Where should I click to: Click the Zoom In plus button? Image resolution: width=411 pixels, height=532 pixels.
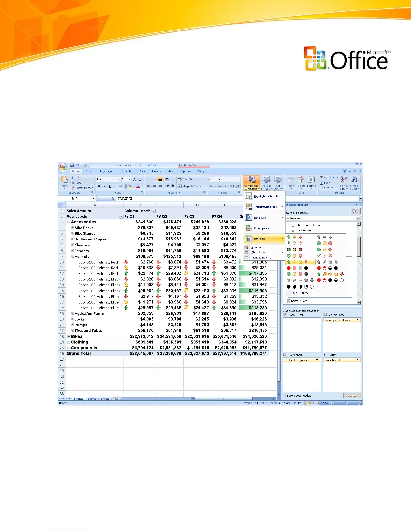click(x=360, y=403)
